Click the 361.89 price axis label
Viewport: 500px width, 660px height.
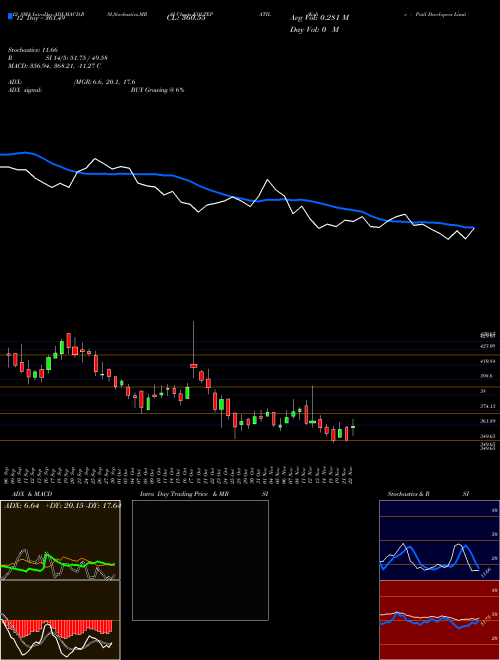[488, 421]
